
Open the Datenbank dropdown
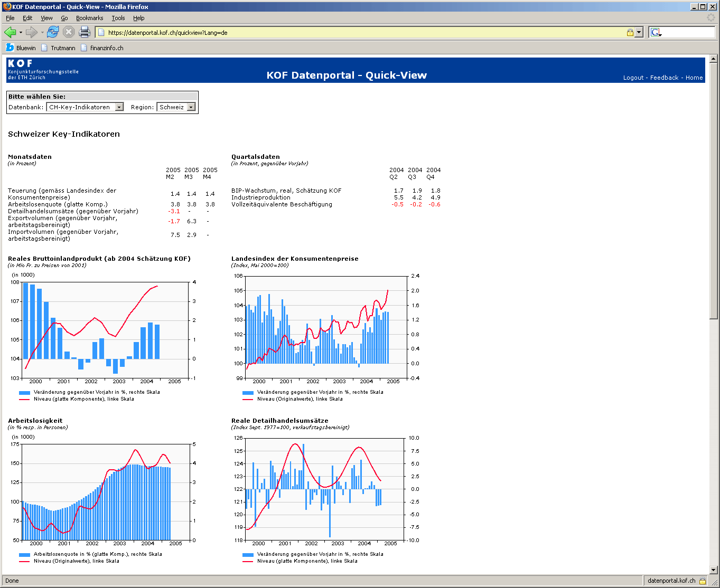(85, 107)
